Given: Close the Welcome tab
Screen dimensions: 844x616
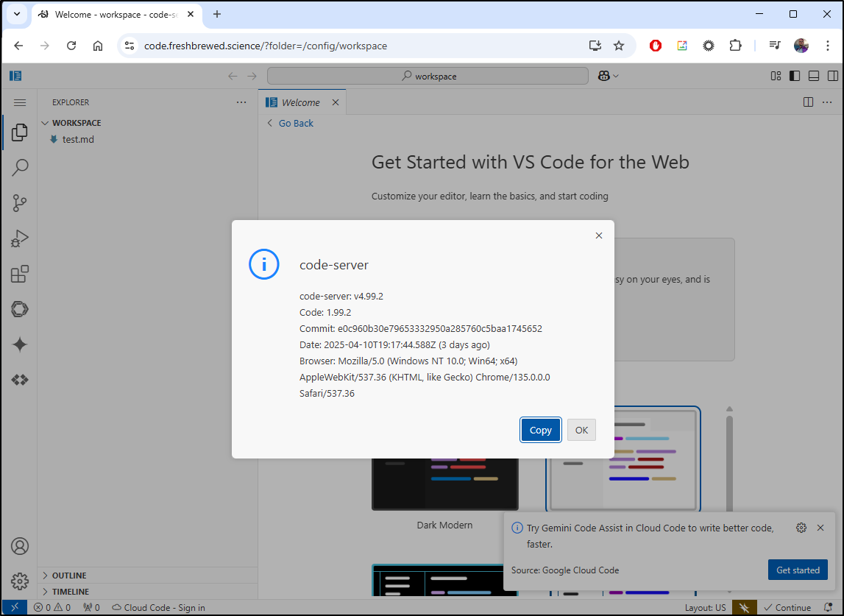Looking at the screenshot, I should (336, 102).
